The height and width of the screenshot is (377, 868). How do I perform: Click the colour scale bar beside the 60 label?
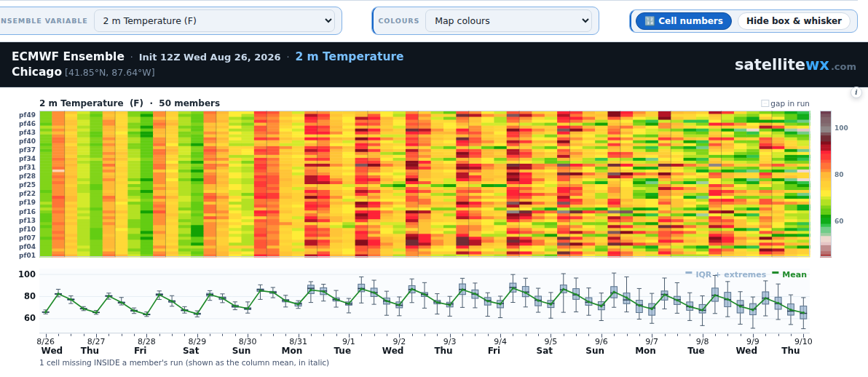point(825,221)
